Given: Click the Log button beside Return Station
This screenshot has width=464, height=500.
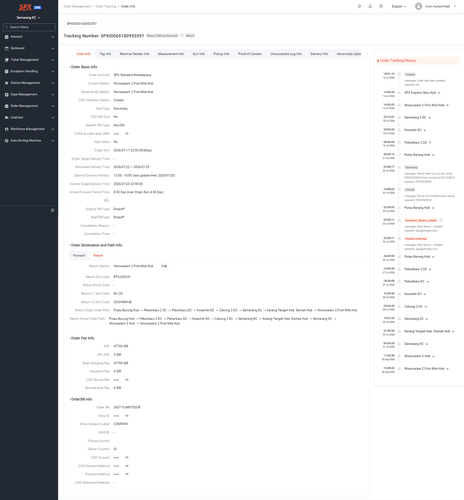Looking at the screenshot, I should point(164,266).
